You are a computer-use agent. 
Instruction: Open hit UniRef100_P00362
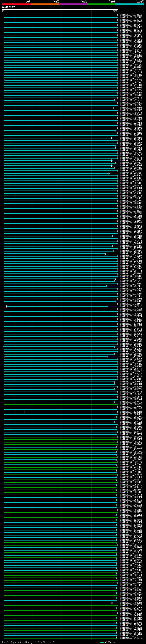tap(131, 538)
